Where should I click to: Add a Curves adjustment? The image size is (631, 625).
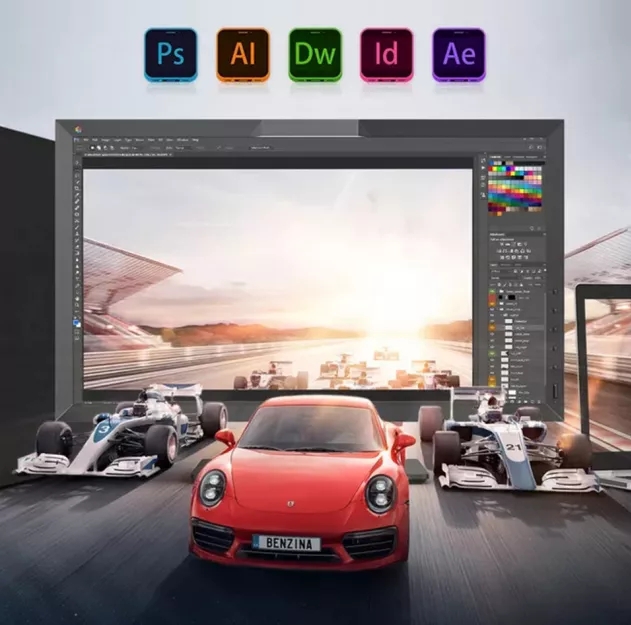[513, 244]
